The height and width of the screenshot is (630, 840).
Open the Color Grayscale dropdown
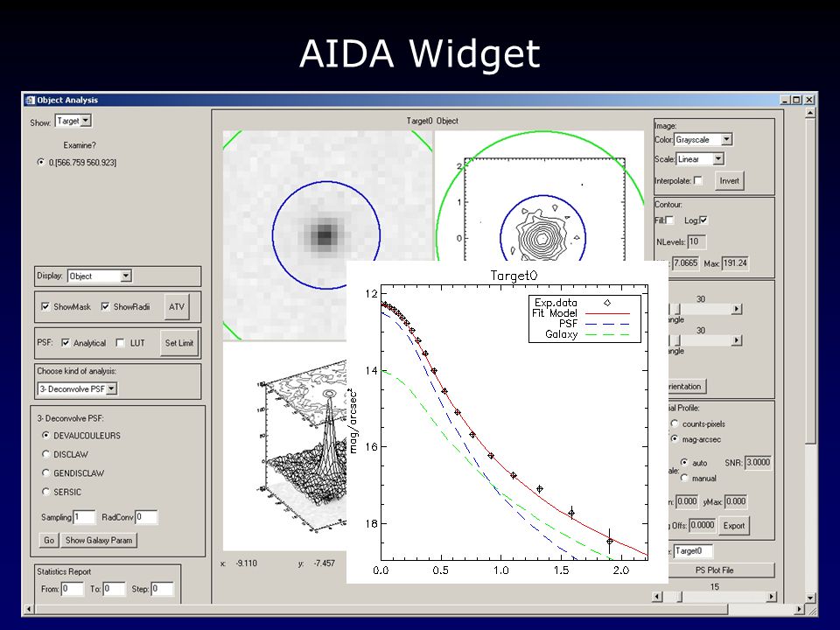703,139
